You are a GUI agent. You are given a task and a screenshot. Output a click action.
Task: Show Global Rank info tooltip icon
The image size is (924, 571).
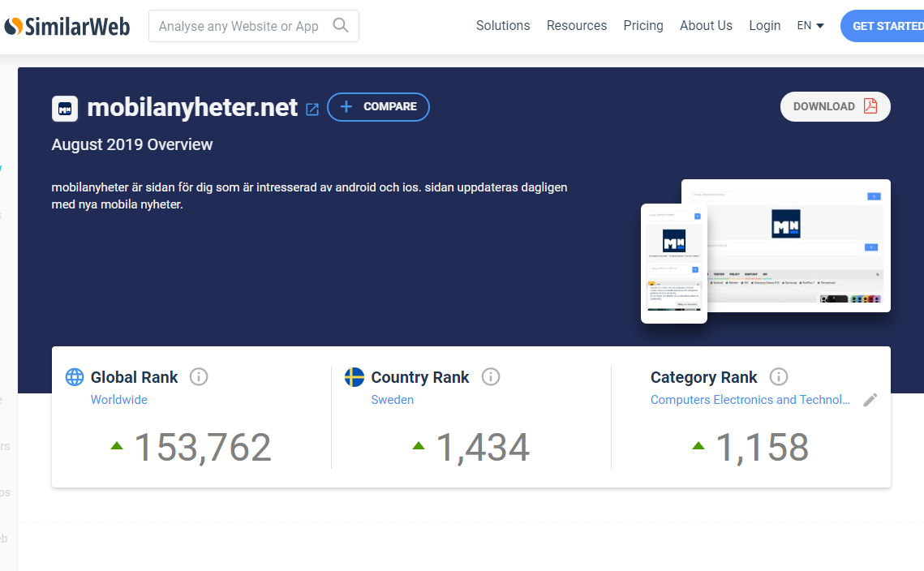(199, 376)
